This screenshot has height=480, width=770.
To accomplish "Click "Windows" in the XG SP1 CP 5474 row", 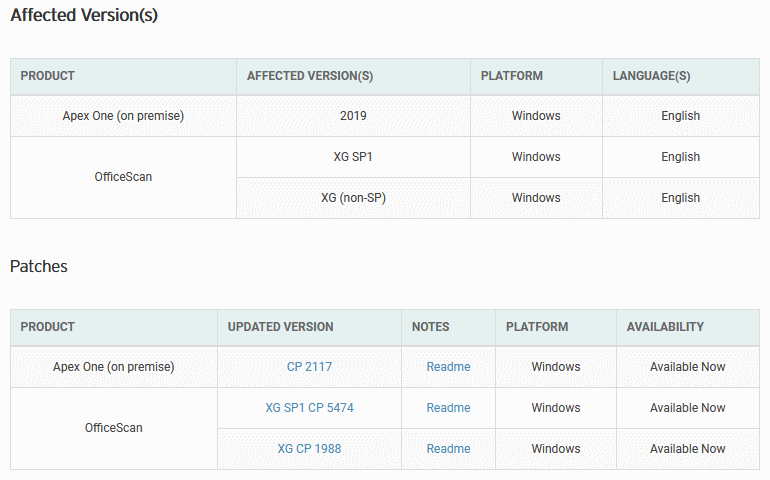I will [x=556, y=408].
